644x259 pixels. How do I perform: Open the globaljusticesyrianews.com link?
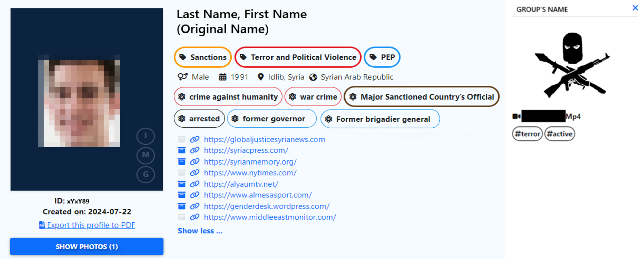coord(264,139)
